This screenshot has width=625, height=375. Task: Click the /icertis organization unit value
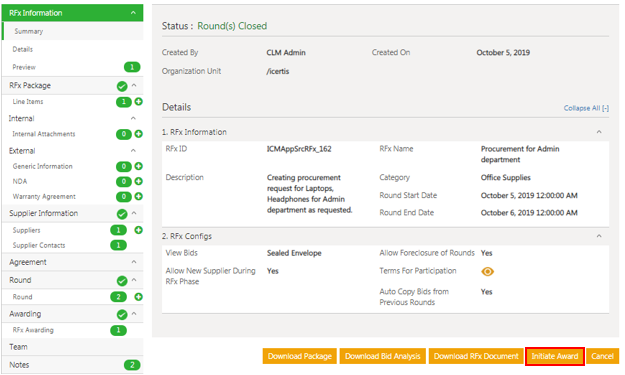(278, 71)
